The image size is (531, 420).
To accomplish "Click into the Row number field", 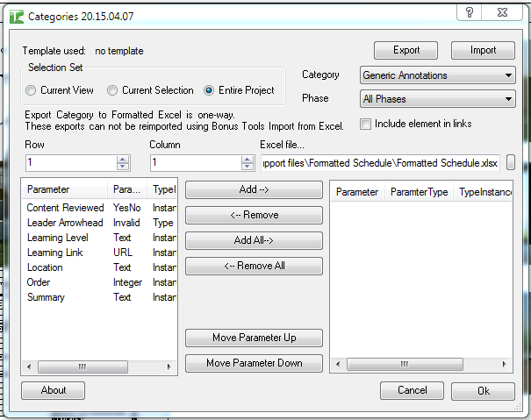I will pyautogui.click(x=71, y=163).
